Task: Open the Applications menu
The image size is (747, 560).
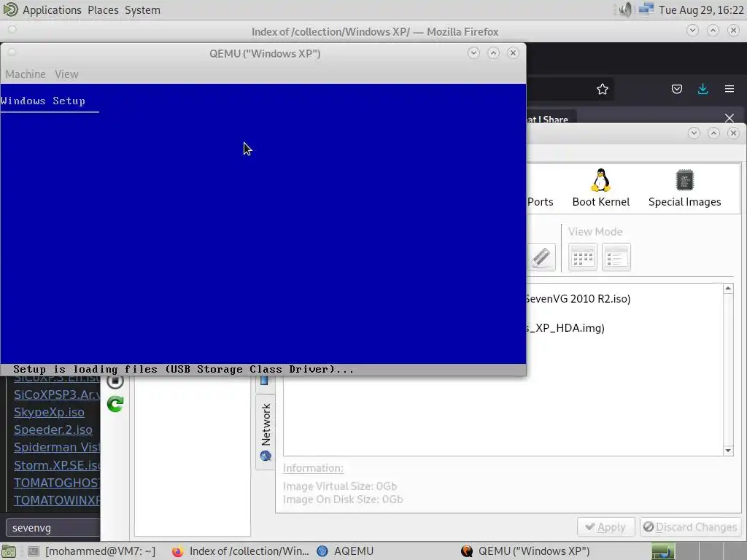Action: point(52,10)
